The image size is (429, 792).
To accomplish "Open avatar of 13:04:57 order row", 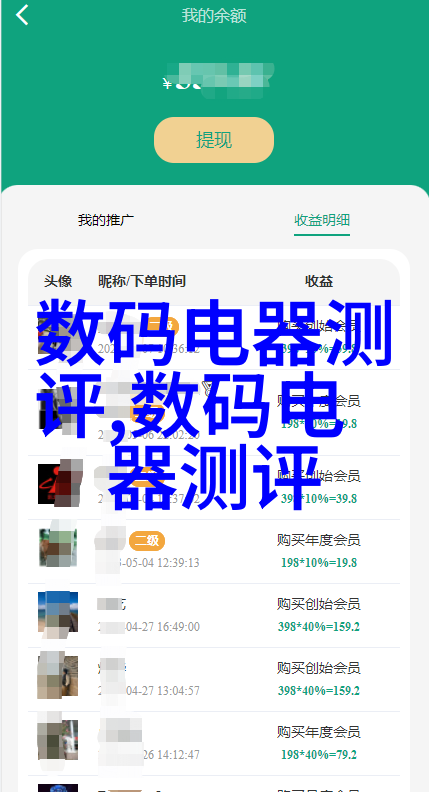I will click(58, 676).
